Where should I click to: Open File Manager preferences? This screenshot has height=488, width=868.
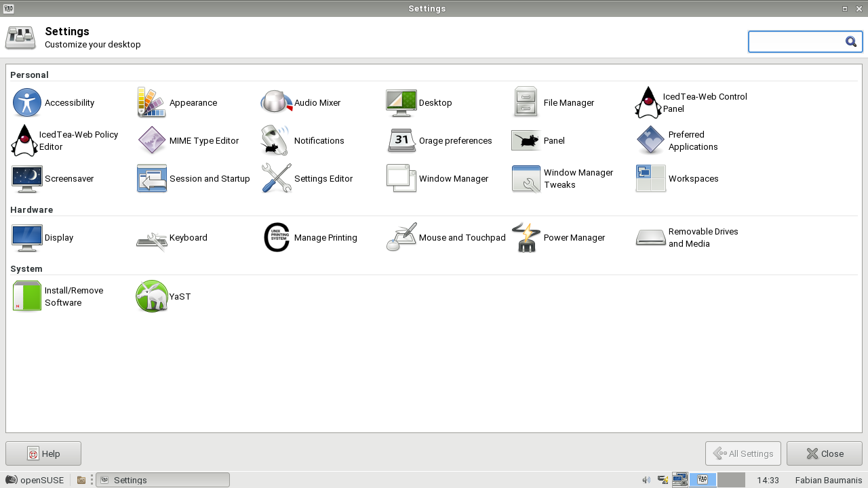(526, 103)
